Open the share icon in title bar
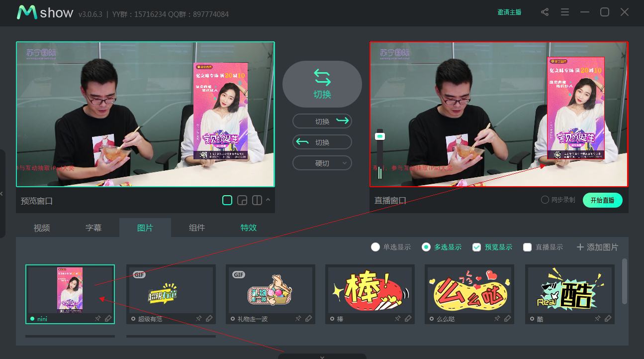 (545, 12)
